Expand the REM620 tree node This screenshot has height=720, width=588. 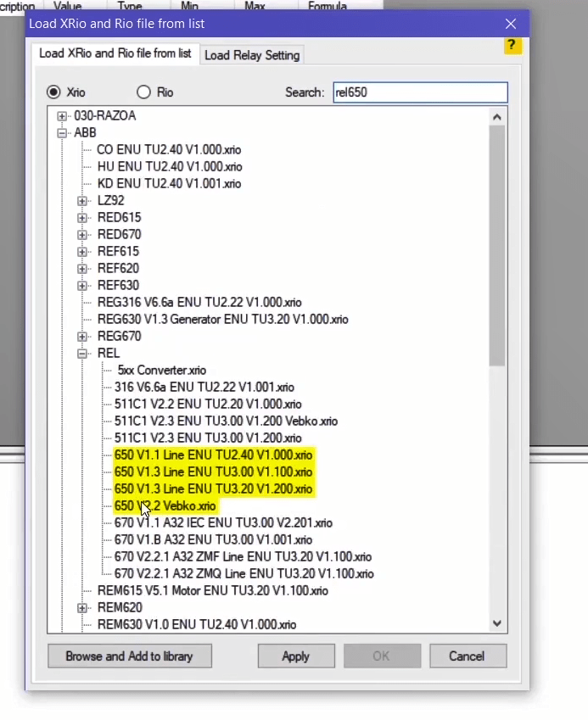[82, 608]
